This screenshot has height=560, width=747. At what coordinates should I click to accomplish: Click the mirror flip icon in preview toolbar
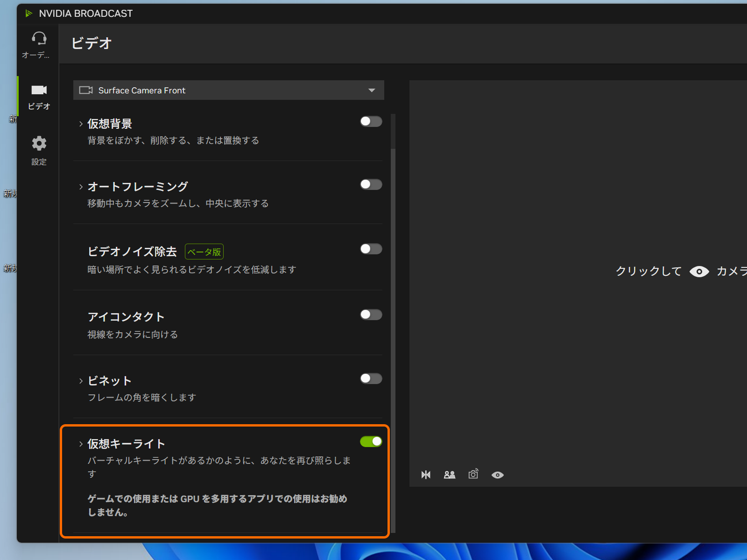point(425,475)
